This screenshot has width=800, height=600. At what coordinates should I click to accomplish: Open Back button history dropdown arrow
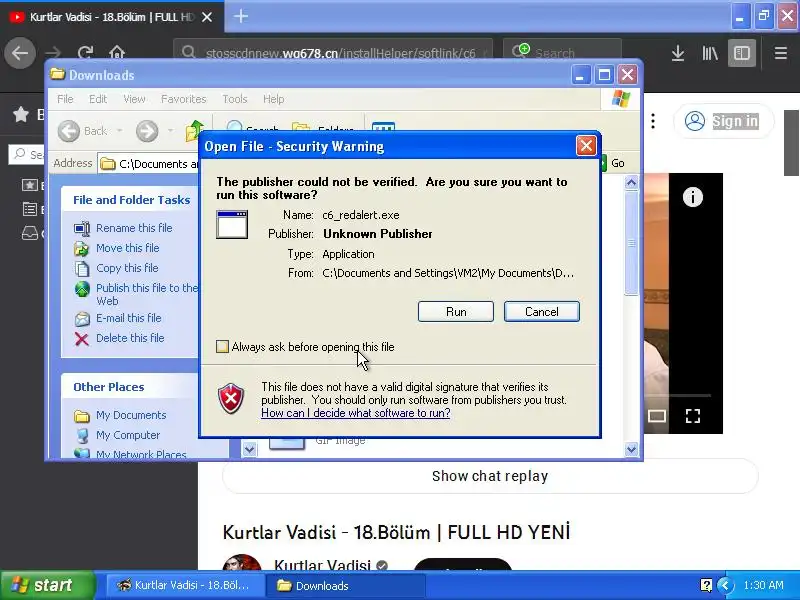click(119, 131)
